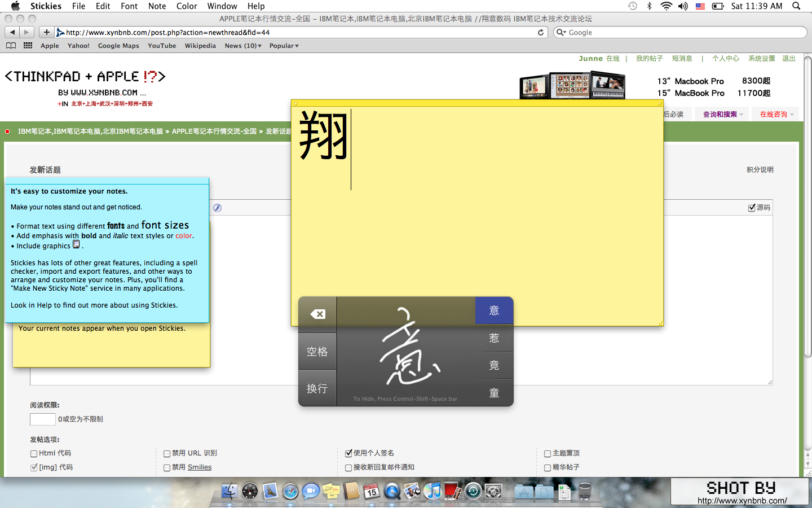This screenshot has width=812, height=508.
Task: Click the compass icon in the editor toolbar
Action: pyautogui.click(x=217, y=208)
